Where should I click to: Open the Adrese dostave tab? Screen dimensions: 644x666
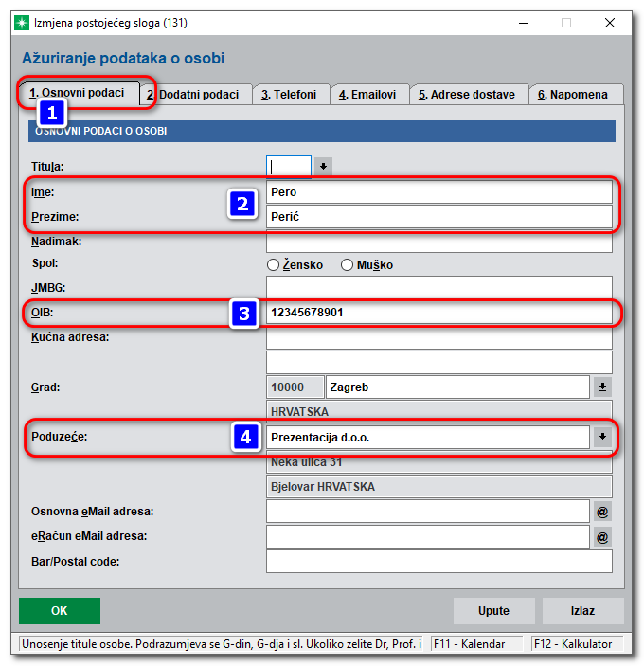[x=467, y=95]
